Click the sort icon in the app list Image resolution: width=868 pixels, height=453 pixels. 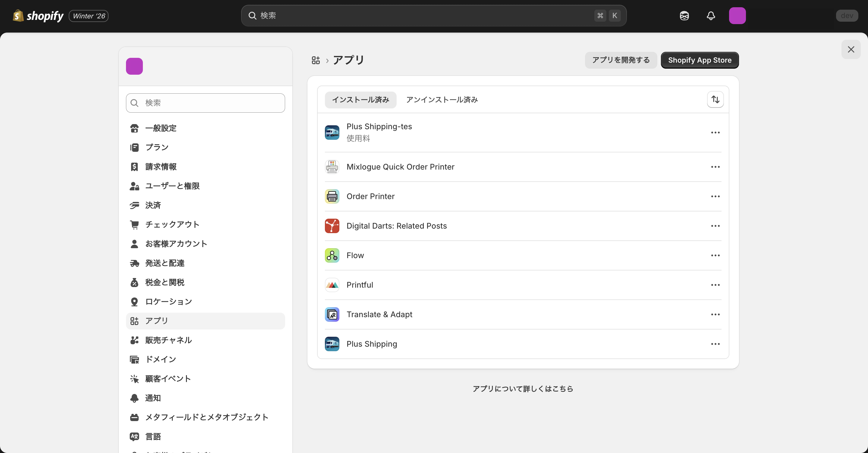click(x=715, y=99)
